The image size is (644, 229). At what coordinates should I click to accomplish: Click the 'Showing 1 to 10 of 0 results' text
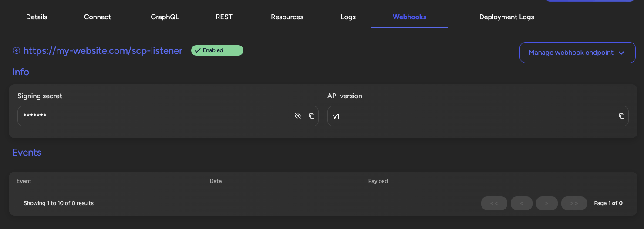pos(59,203)
